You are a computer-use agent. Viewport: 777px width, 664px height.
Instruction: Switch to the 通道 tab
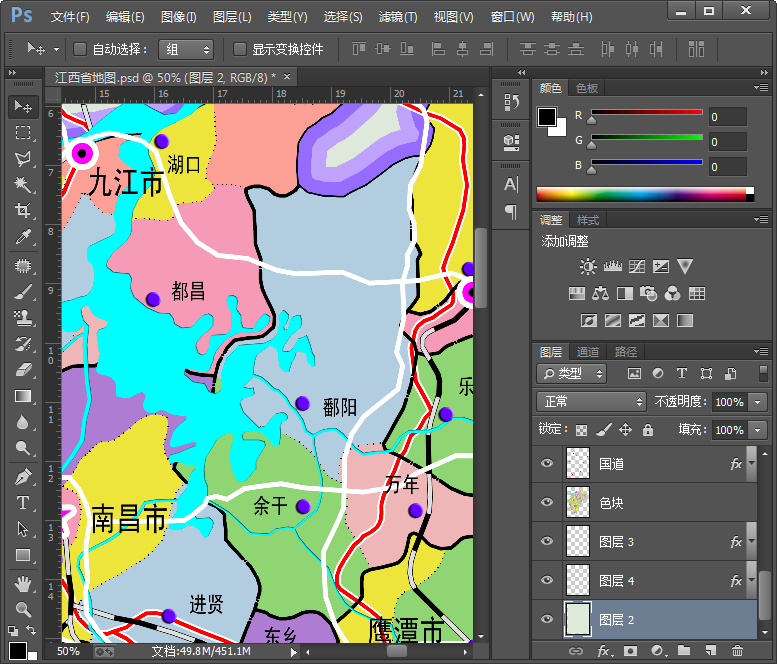(588, 352)
